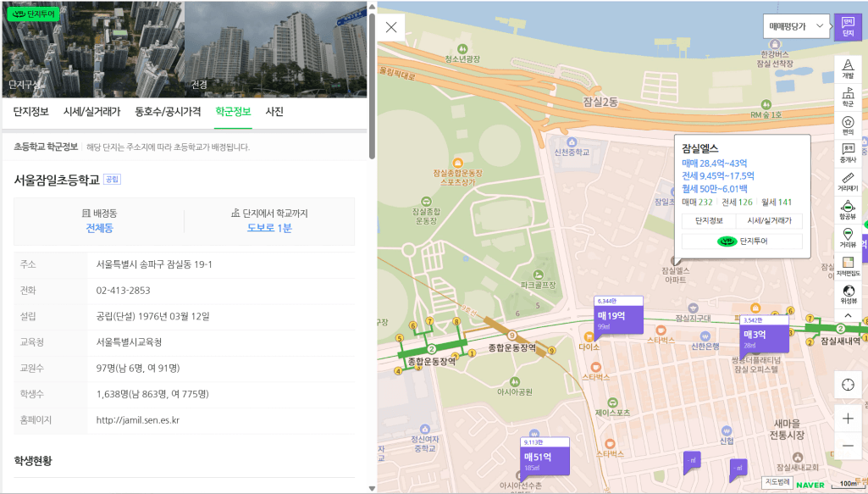Close the complex detail panel with X
The image size is (868, 494).
[391, 27]
